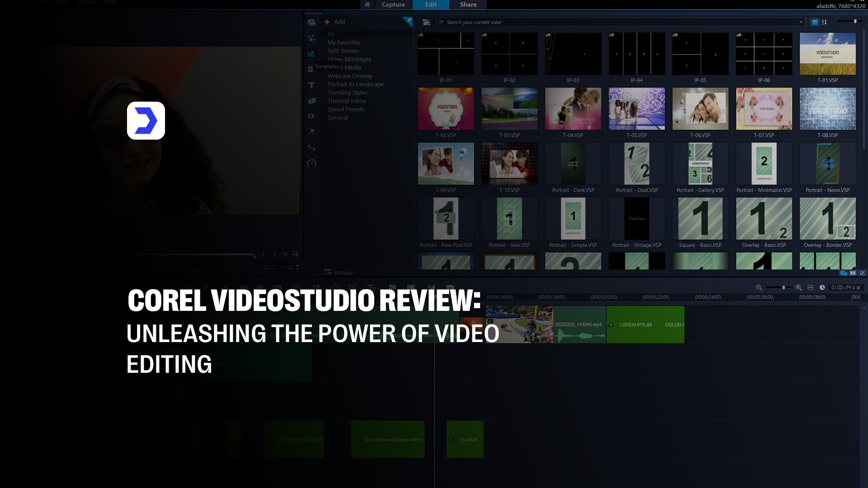This screenshot has height=488, width=868.
Task: Open the Sound library icon
Action: coord(311,38)
